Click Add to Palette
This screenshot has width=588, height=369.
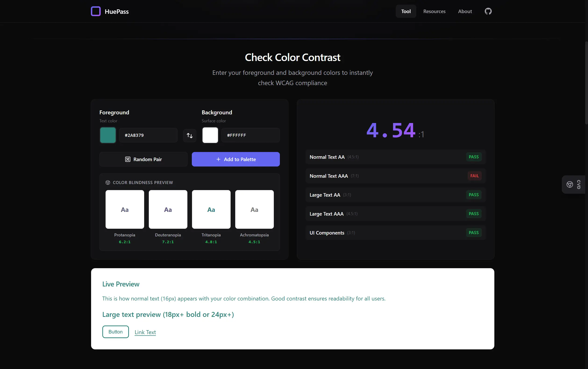235,159
